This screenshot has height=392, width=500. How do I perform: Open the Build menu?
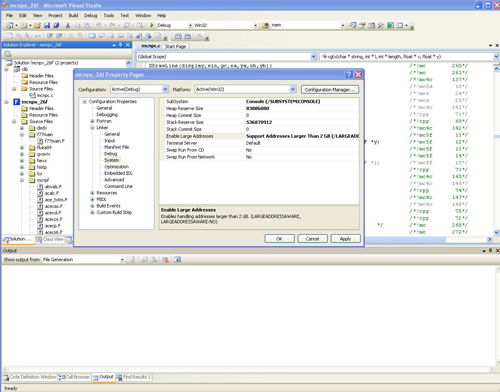[73, 15]
